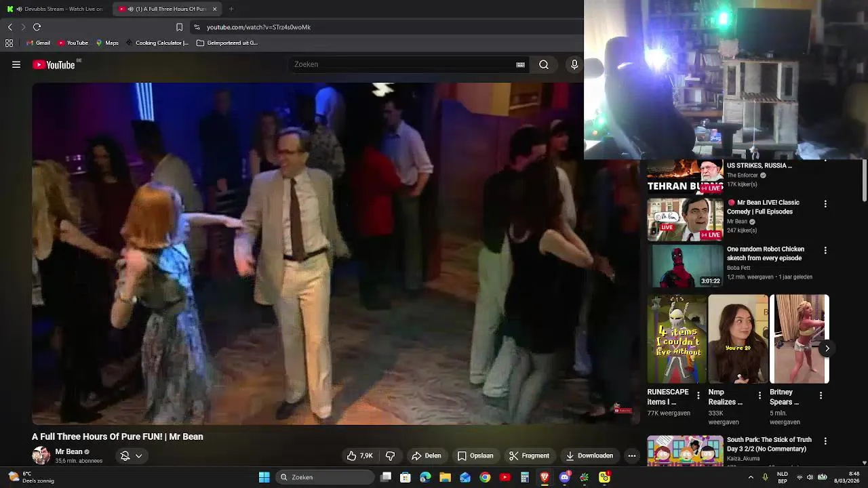868x488 pixels.
Task: Open File Explorer from taskbar
Action: [446, 477]
